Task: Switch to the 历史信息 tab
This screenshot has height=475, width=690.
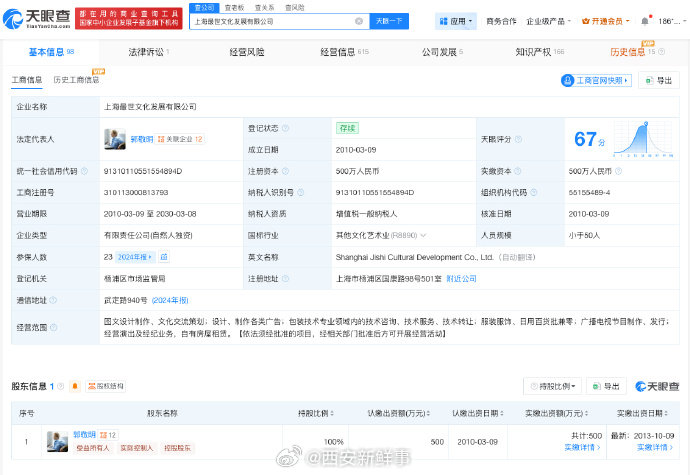Action: [x=628, y=52]
